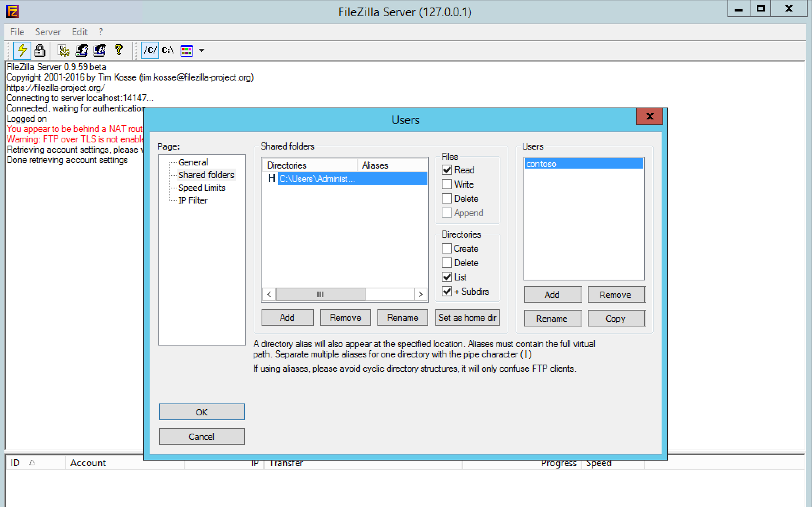Click the padlock lock server icon

40,50
